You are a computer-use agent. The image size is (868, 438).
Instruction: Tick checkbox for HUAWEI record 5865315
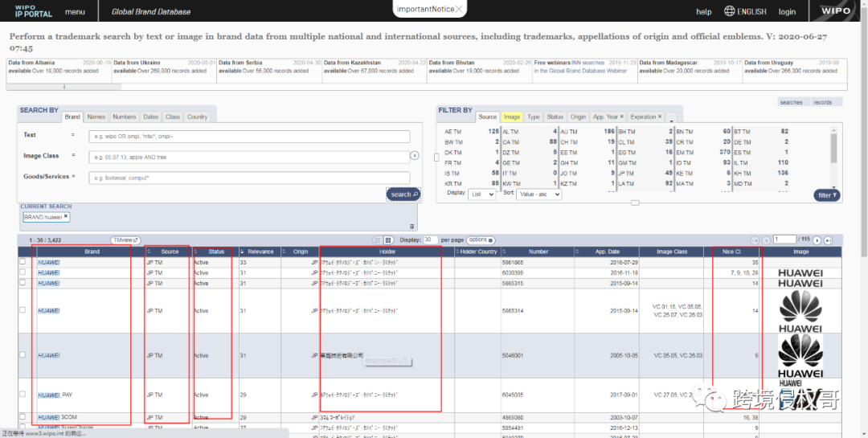[23, 282]
